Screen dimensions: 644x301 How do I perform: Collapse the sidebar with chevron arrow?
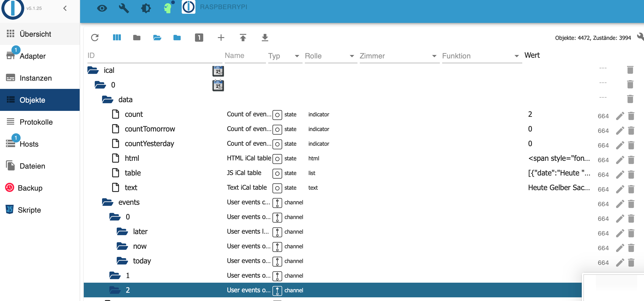65,8
